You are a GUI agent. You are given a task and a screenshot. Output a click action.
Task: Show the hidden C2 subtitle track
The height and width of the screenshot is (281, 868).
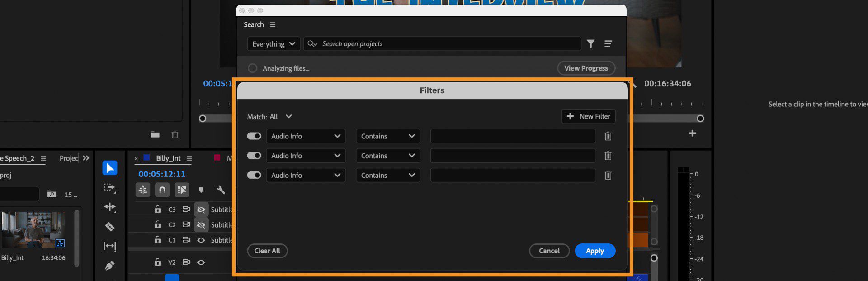pos(201,225)
